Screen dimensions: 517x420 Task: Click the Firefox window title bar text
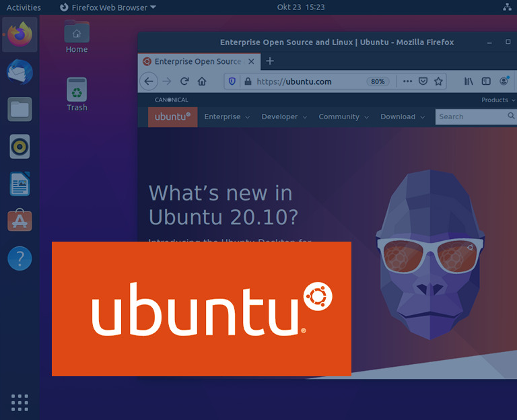coord(337,42)
